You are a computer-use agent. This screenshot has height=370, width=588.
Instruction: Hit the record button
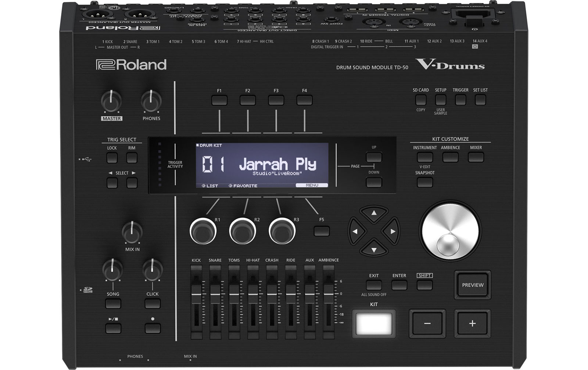pyautogui.click(x=152, y=328)
